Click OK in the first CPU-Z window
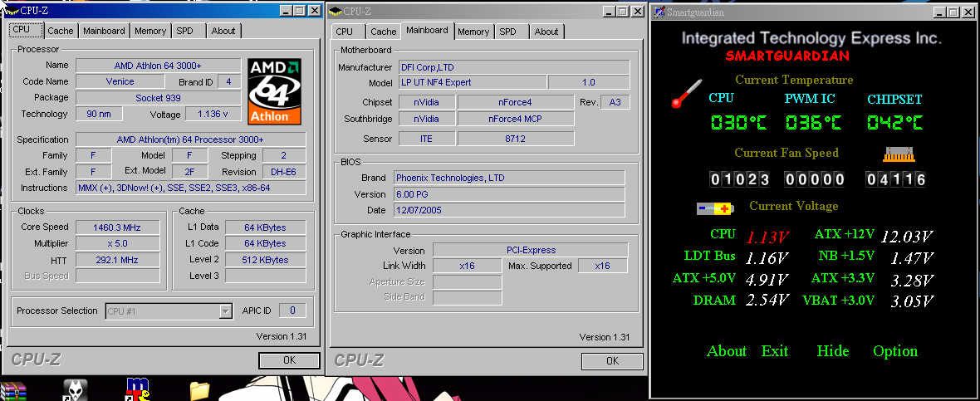The width and height of the screenshot is (980, 401). [289, 360]
